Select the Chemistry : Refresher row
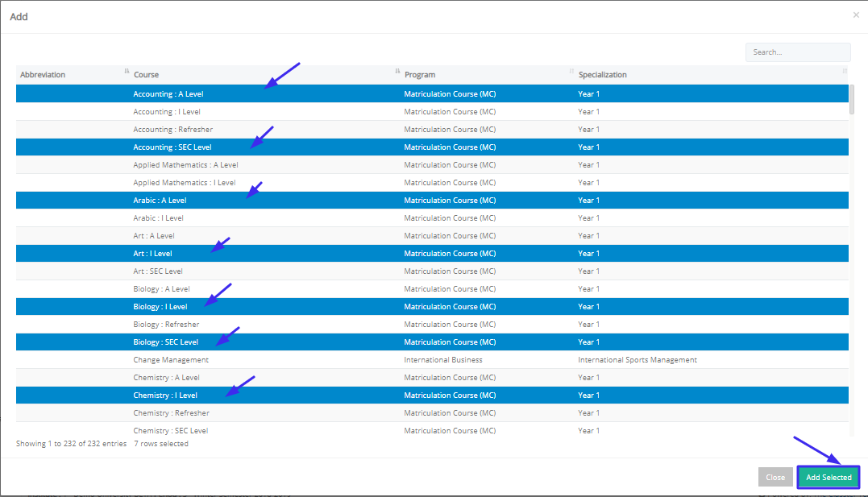Image resolution: width=868 pixels, height=497 pixels. click(432, 413)
